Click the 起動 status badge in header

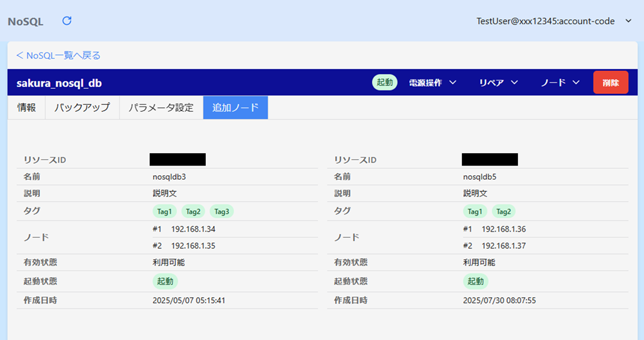click(x=385, y=82)
